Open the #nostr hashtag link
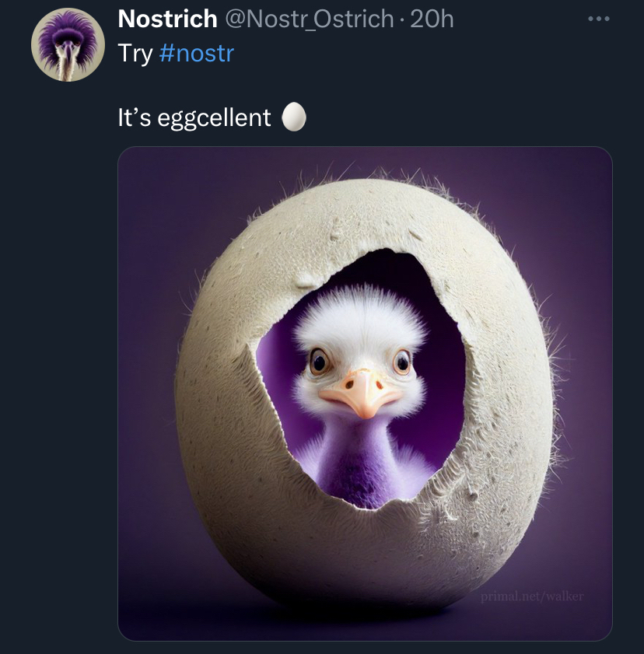The image size is (644, 654). [196, 54]
